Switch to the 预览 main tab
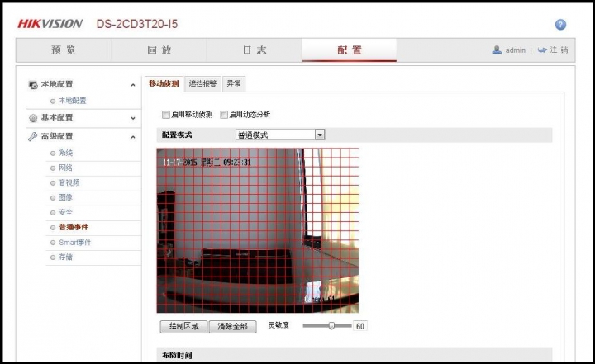The width and height of the screenshot is (595, 364). 64,50
